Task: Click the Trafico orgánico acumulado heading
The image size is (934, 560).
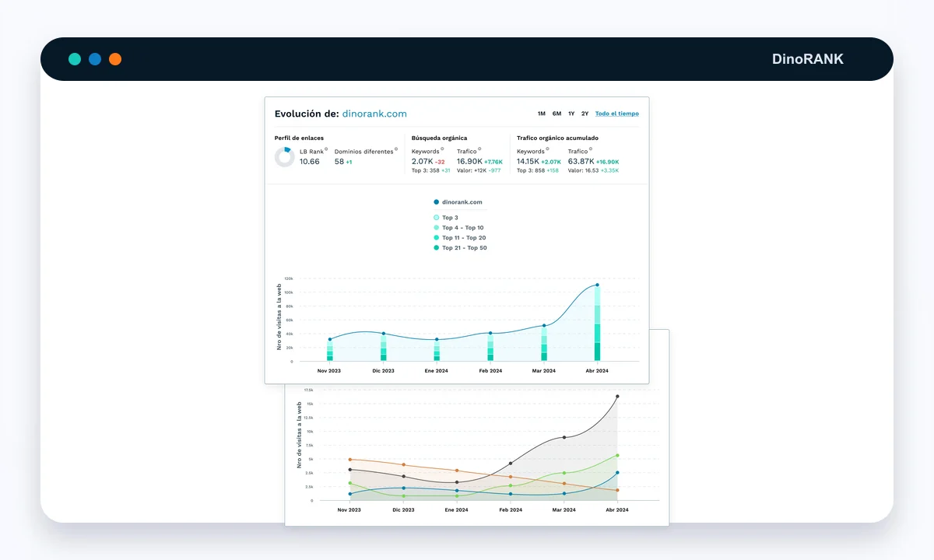Action: [557, 138]
